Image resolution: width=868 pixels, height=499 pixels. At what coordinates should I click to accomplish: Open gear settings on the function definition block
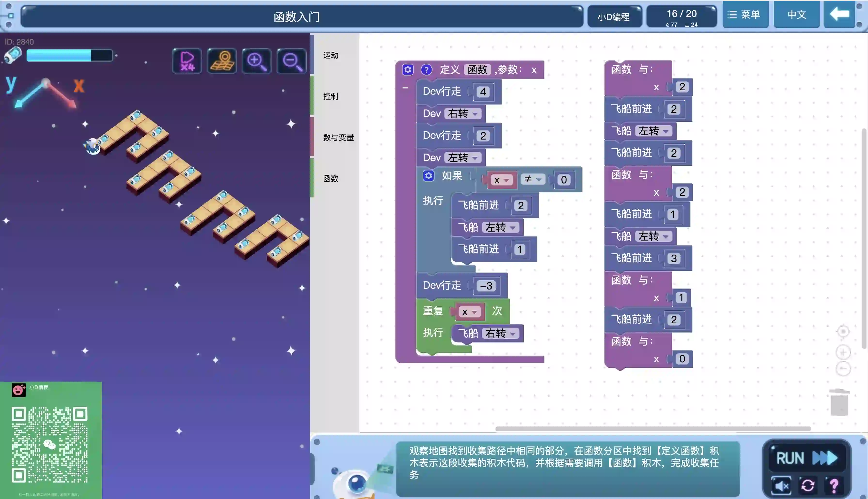[x=408, y=70]
